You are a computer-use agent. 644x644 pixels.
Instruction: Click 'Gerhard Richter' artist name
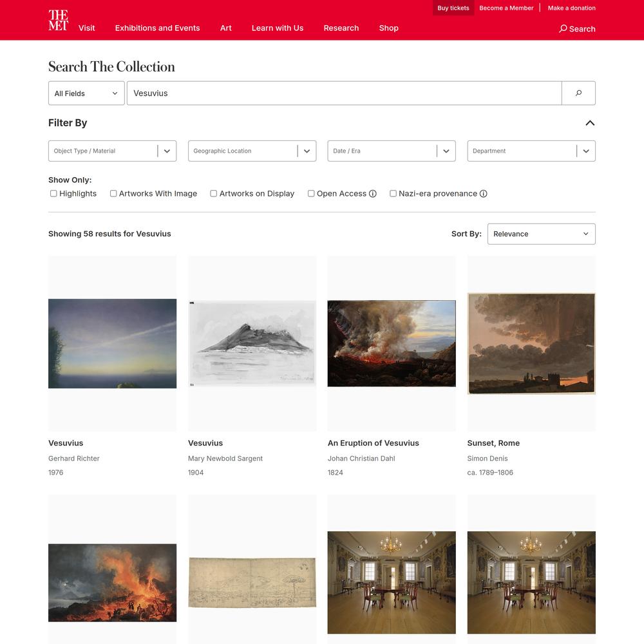74,459
